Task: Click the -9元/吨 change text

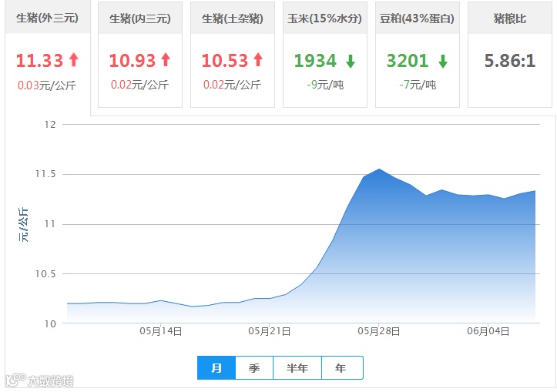Action: click(x=325, y=85)
